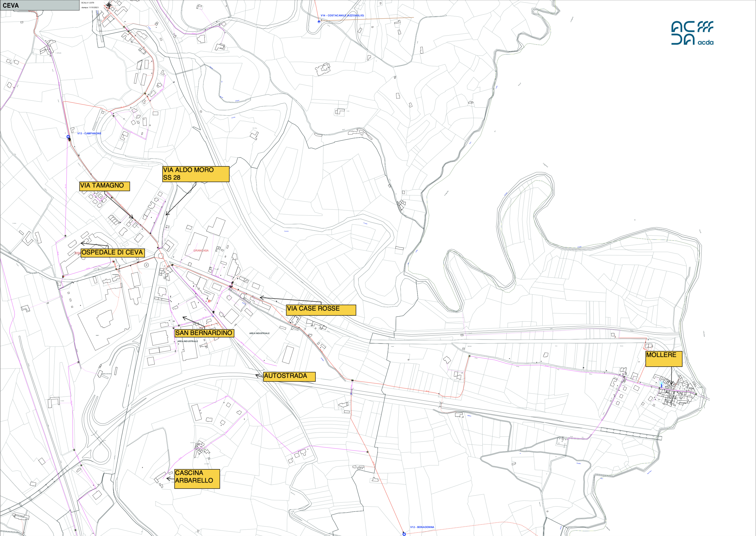The height and width of the screenshot is (536, 756).
Task: Click the roundabout circle near Ospedale
Action: pyautogui.click(x=161, y=256)
